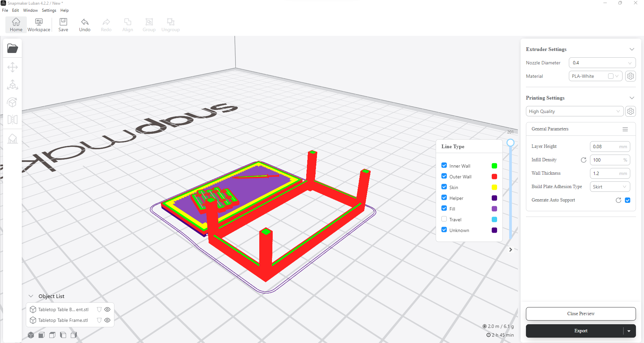644x343 pixels.
Task: Open the Export options arrow
Action: pyautogui.click(x=629, y=331)
